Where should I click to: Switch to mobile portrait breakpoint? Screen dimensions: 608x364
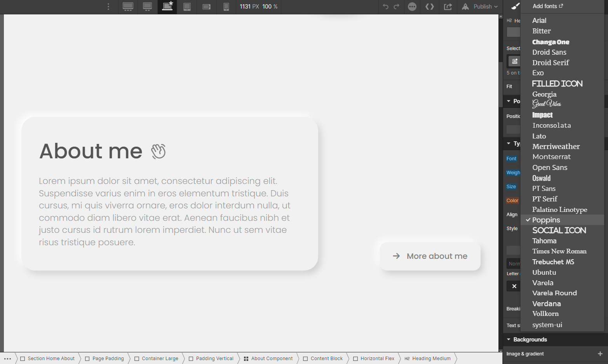(x=226, y=7)
